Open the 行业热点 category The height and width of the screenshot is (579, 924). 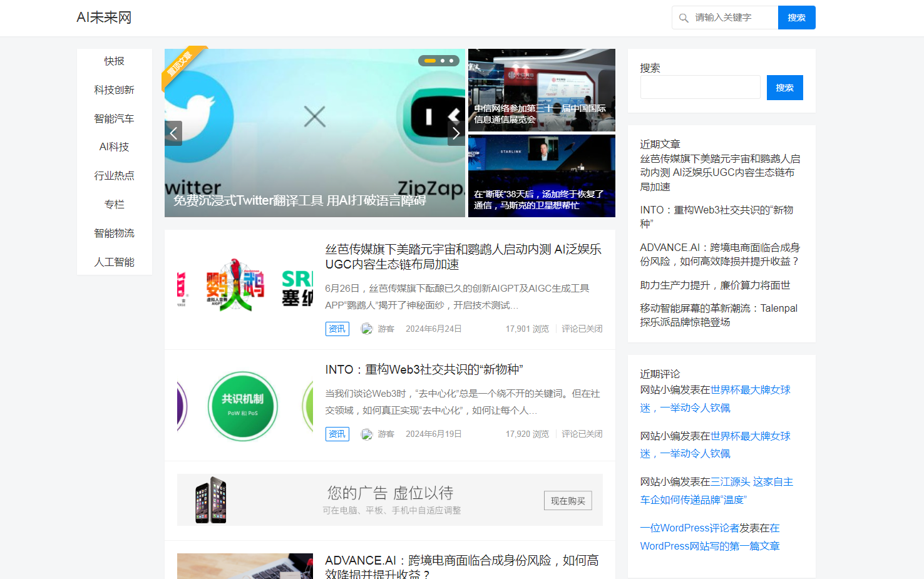115,176
